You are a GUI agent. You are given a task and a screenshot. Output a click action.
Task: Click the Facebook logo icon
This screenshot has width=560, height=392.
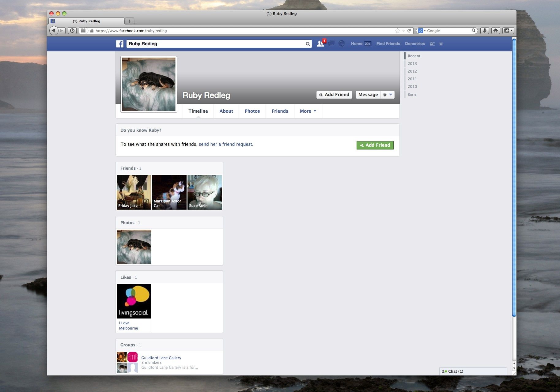coord(120,44)
